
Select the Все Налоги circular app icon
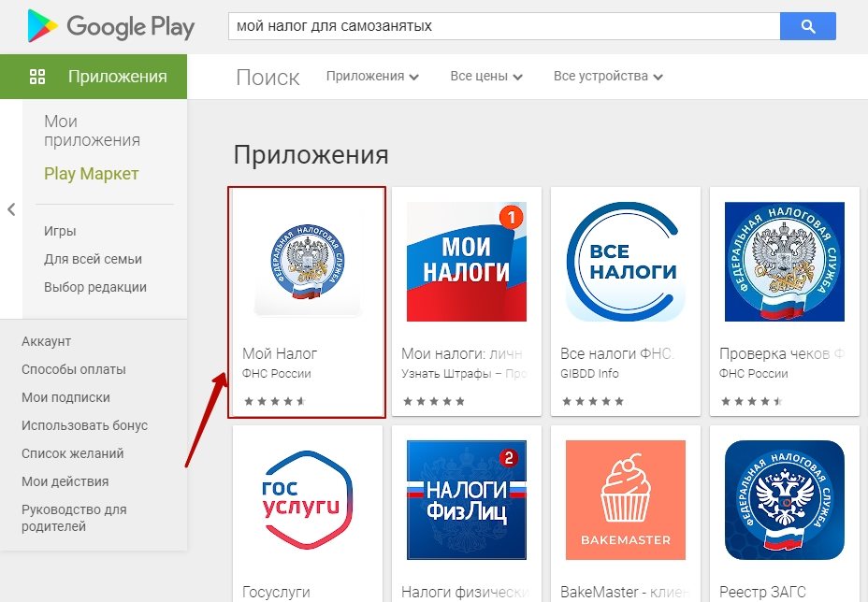[x=625, y=261]
